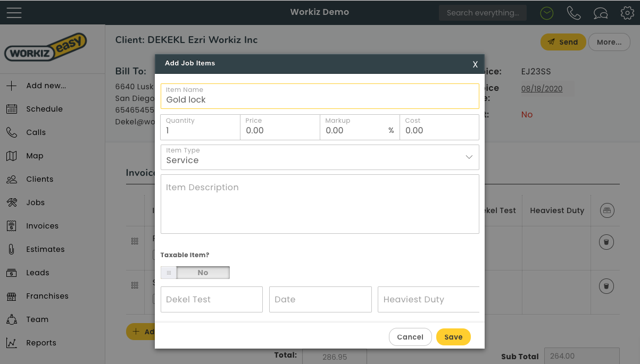Open Estimates from the sidebar
The width and height of the screenshot is (640, 364).
click(45, 249)
